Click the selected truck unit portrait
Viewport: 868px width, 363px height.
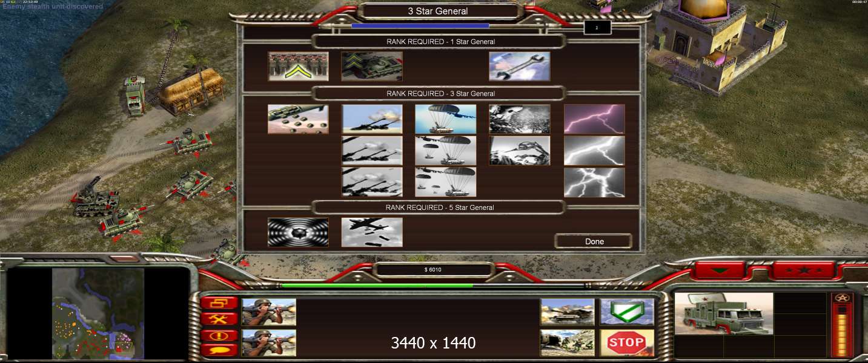point(724,313)
